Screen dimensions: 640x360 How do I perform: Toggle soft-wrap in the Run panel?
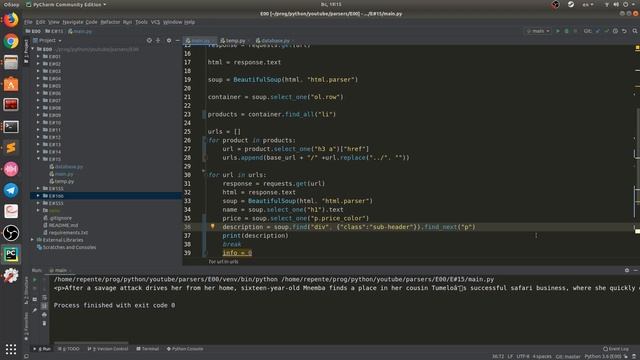tap(44, 297)
